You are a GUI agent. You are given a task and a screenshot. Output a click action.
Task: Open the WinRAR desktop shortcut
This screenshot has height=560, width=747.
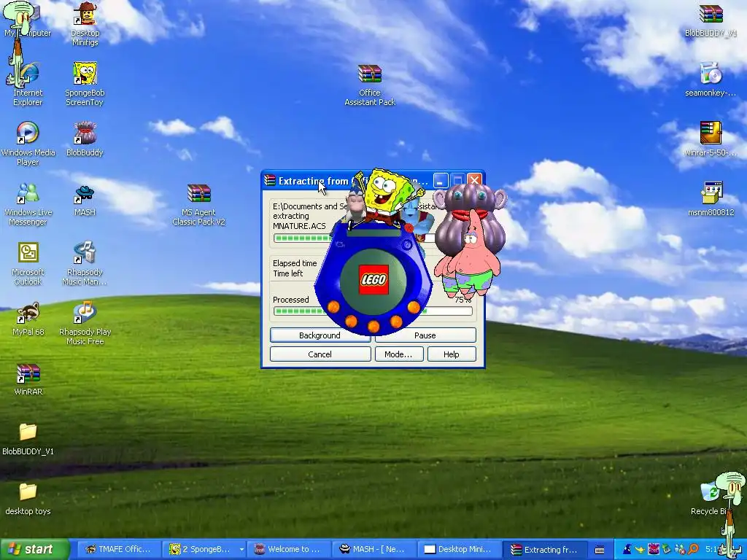point(28,379)
